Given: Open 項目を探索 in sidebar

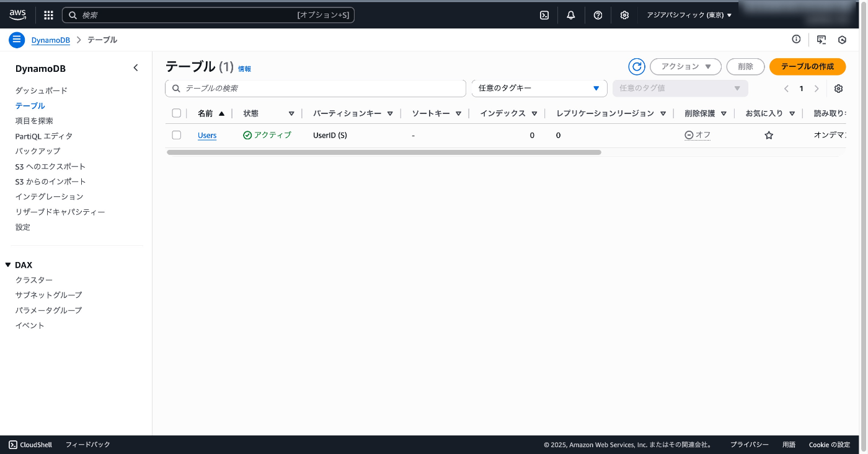Looking at the screenshot, I should pyautogui.click(x=34, y=121).
